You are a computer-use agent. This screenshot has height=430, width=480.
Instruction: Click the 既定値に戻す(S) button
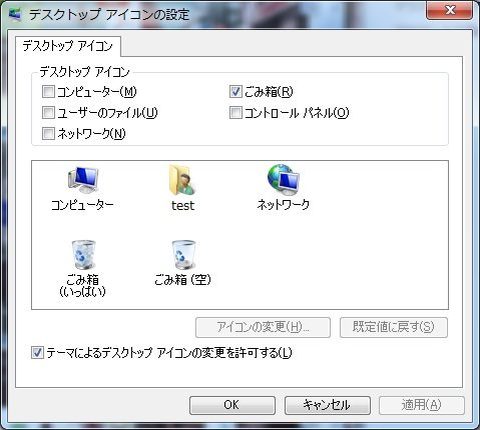pyautogui.click(x=394, y=327)
